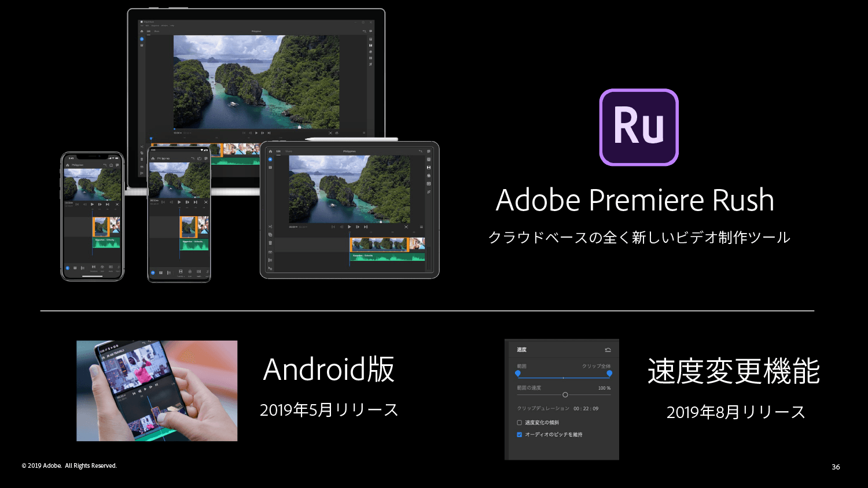This screenshot has height=488, width=868.
Task: Open the transitions panel on the right sidebar
Action: point(428,168)
